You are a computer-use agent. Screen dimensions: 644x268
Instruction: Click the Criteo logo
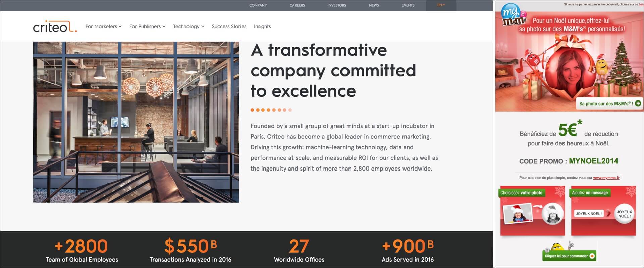point(55,27)
